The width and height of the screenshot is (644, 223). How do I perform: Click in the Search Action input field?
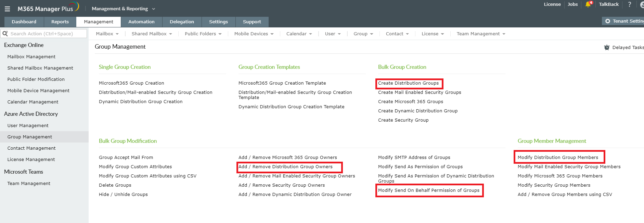coord(46,34)
